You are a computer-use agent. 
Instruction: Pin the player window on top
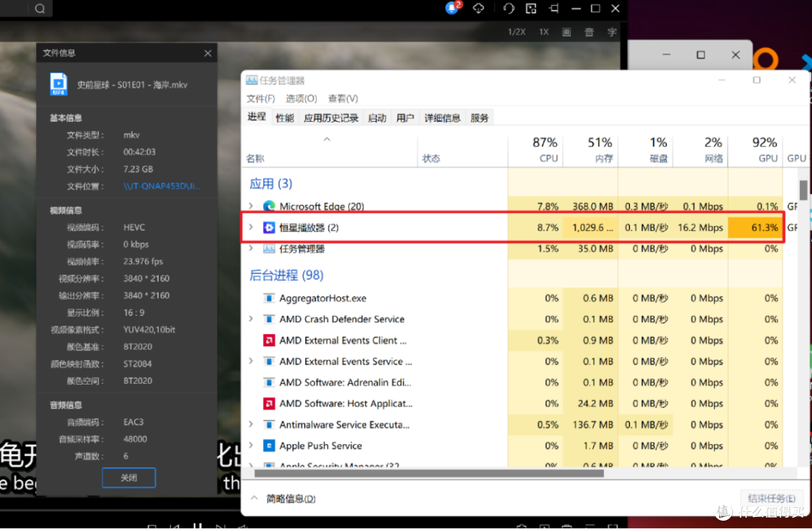[x=553, y=9]
